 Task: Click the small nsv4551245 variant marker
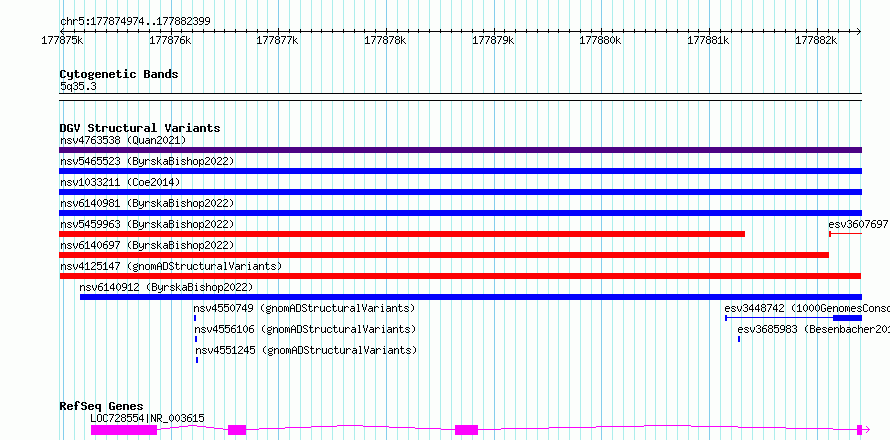[197, 360]
